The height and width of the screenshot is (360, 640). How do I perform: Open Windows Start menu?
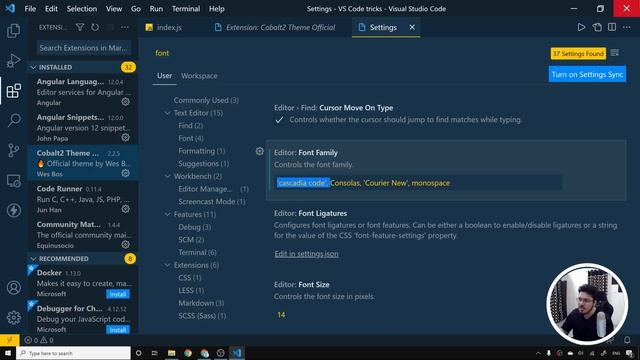tap(8, 353)
